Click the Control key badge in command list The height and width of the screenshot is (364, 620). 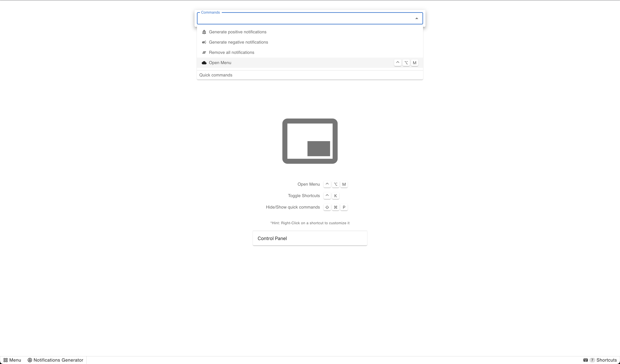[398, 63]
